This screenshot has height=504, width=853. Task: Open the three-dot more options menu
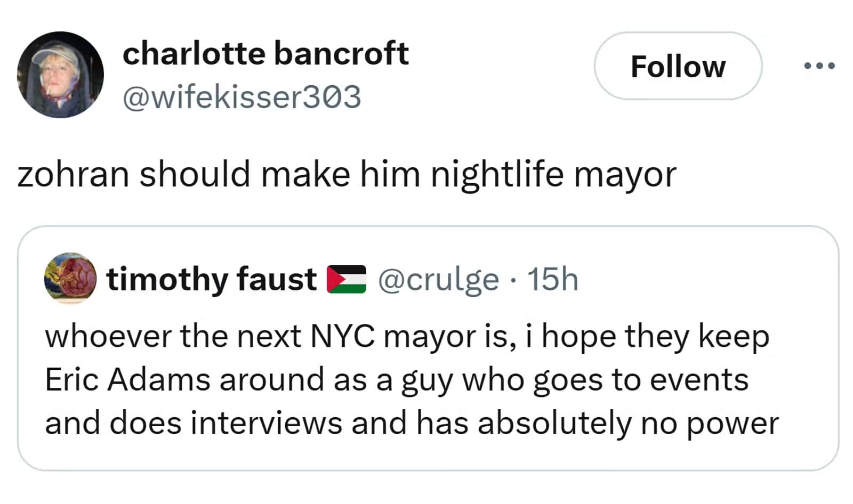tap(819, 66)
